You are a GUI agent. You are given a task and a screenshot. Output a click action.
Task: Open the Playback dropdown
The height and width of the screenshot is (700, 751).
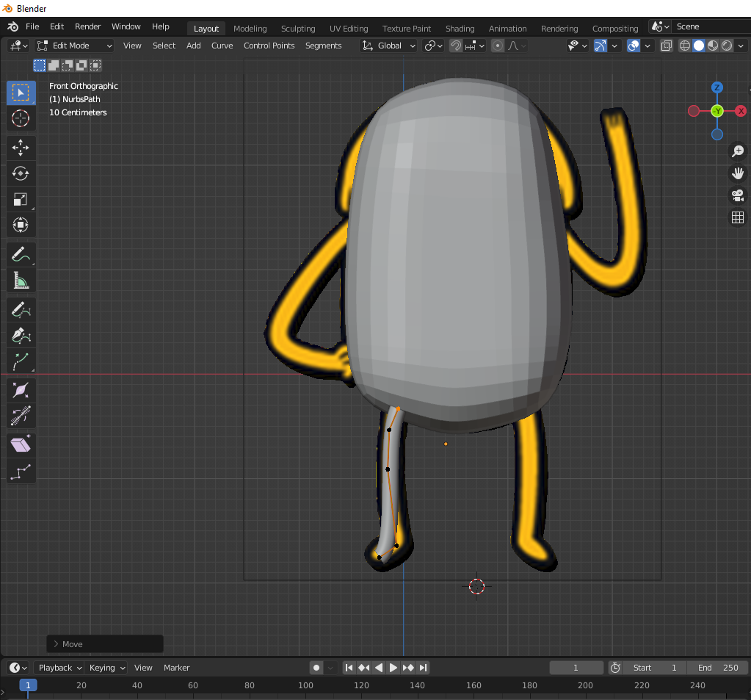[60, 668]
